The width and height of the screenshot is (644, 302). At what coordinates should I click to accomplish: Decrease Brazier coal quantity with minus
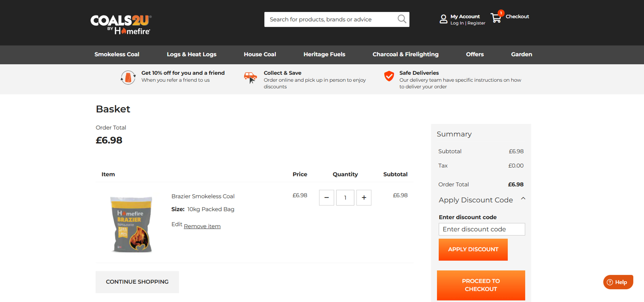(326, 197)
